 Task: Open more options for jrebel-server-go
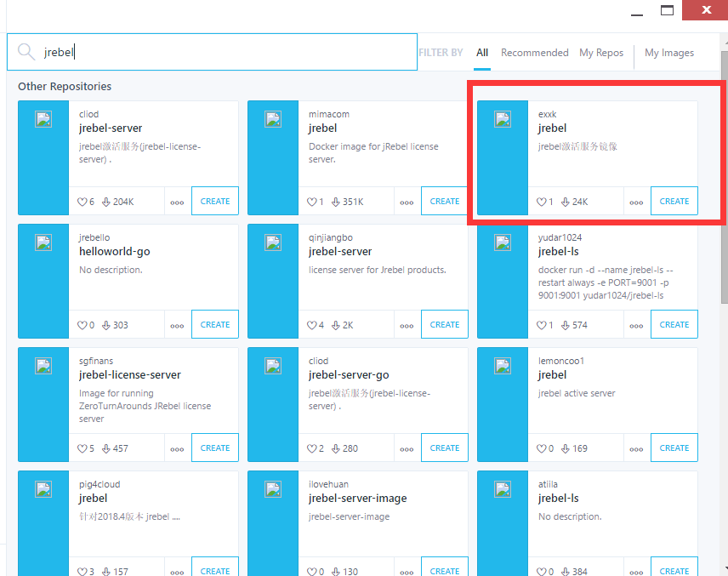(x=407, y=449)
